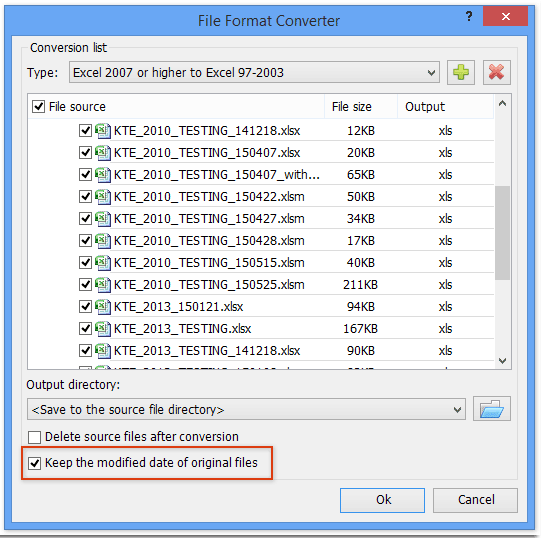Click the 12KB file size cell

point(361,131)
